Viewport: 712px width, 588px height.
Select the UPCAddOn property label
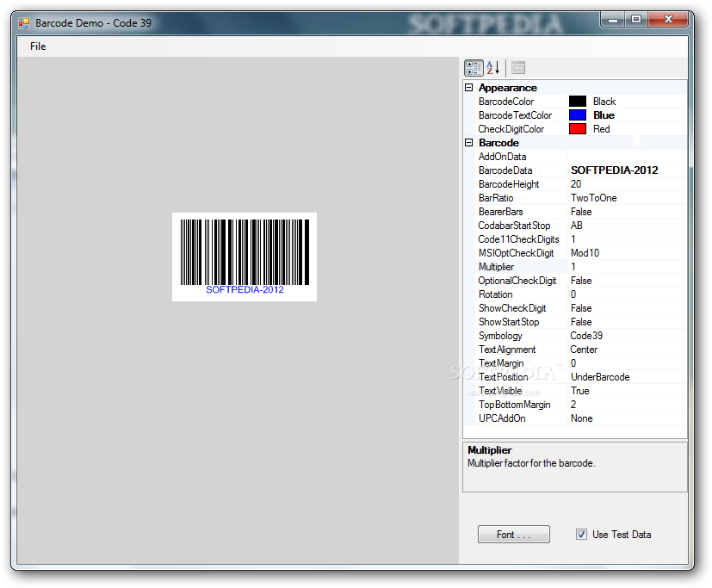tap(502, 418)
